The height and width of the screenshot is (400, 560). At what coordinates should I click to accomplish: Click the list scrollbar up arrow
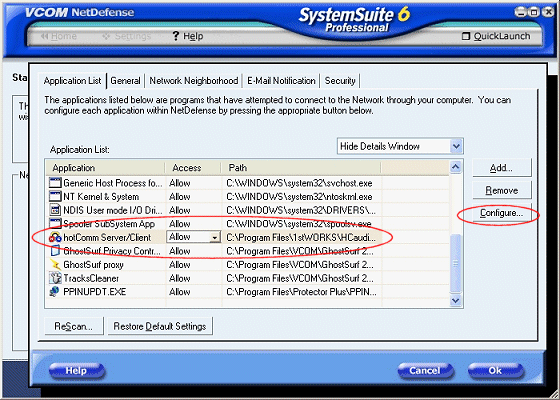(x=456, y=167)
